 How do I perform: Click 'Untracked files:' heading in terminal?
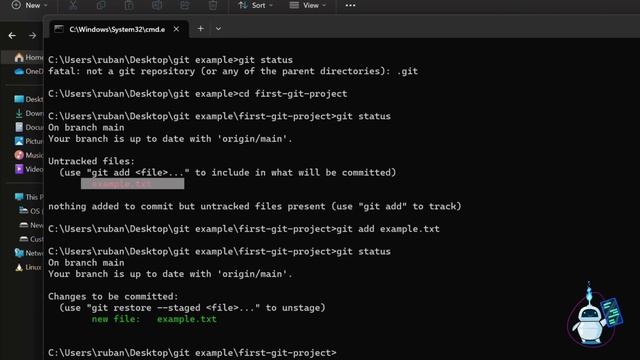pos(91,161)
